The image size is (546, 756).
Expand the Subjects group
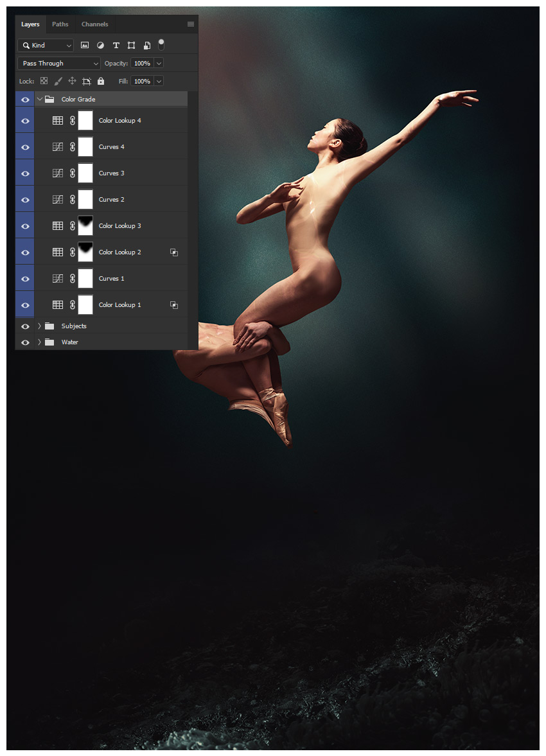click(x=40, y=326)
